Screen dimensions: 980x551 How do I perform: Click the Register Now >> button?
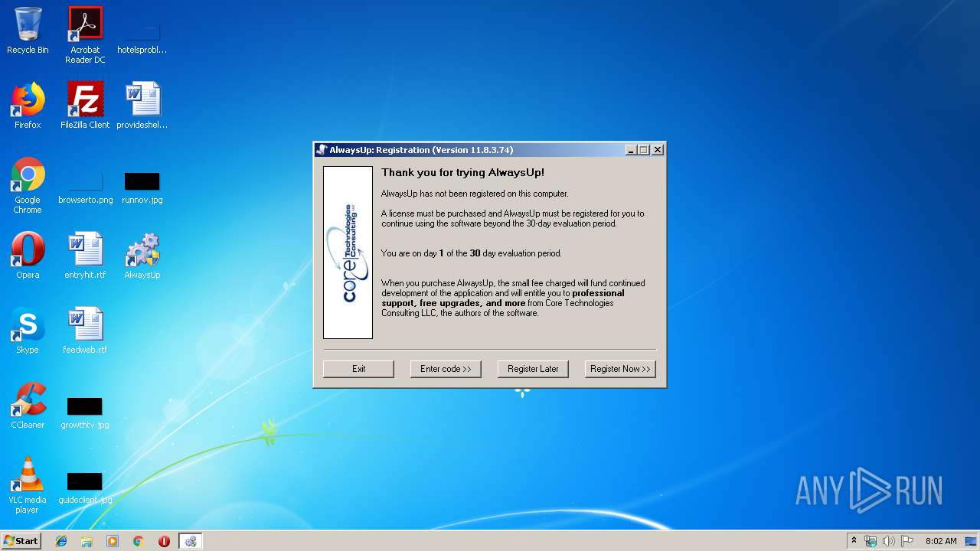[620, 369]
